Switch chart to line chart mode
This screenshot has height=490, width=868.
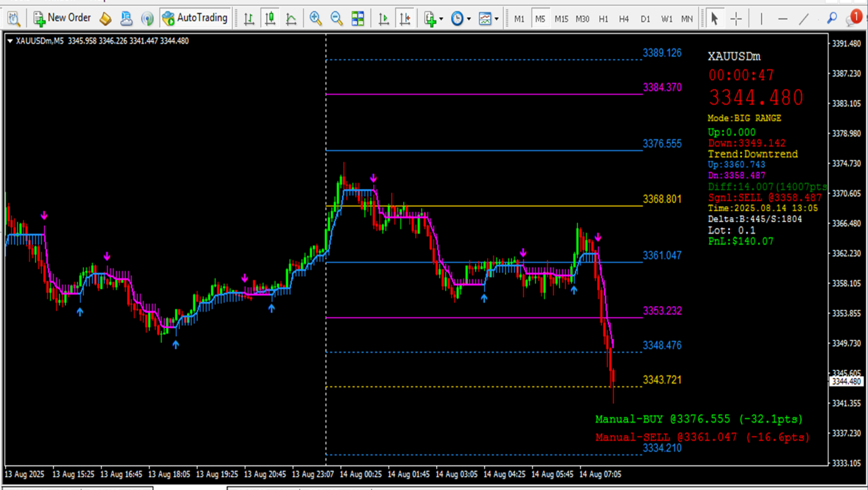click(291, 18)
